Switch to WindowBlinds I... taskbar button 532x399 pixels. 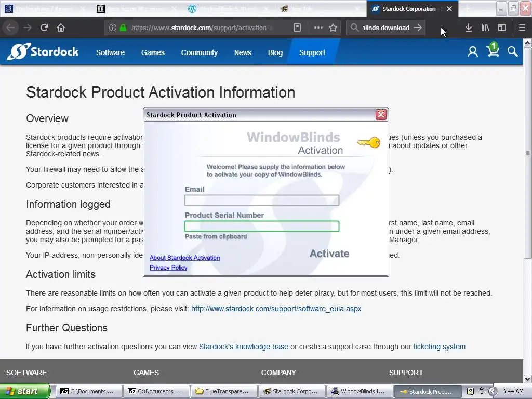pyautogui.click(x=360, y=391)
